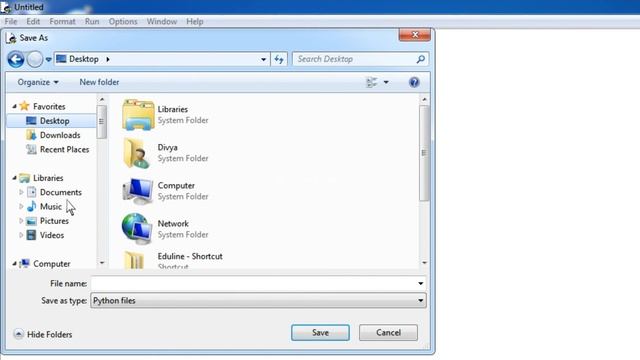Screen dimensions: 640x360
Task: Select Computer in the navigation tree
Action: coord(51,264)
